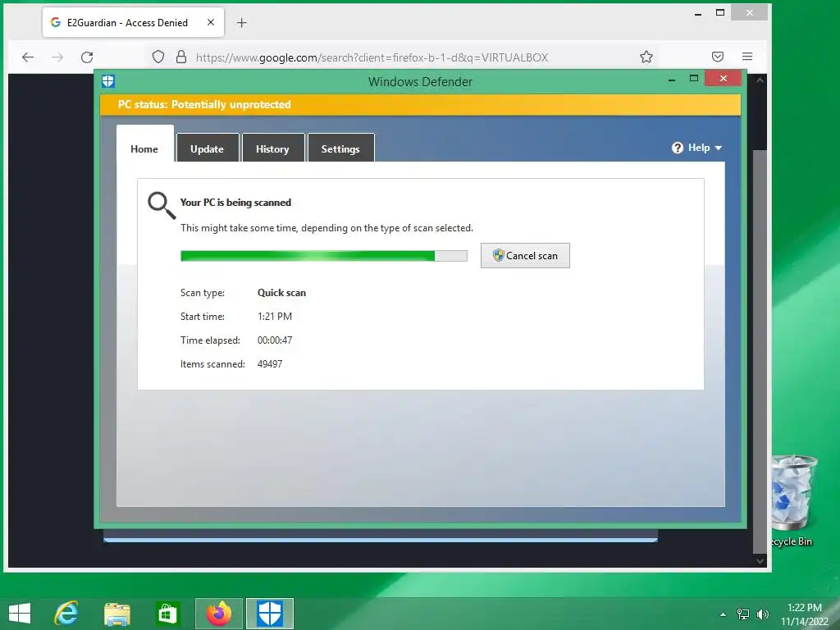Viewport: 840px width, 630px height.
Task: Click the Windows Defender shield title icon
Action: tap(108, 81)
